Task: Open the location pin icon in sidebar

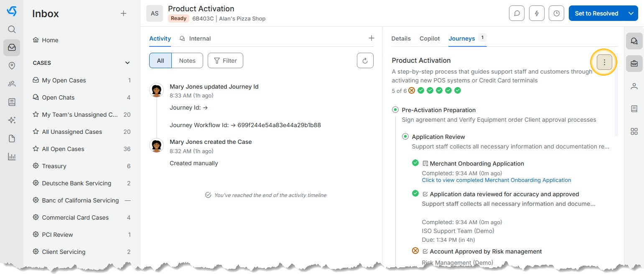Action: click(12, 66)
